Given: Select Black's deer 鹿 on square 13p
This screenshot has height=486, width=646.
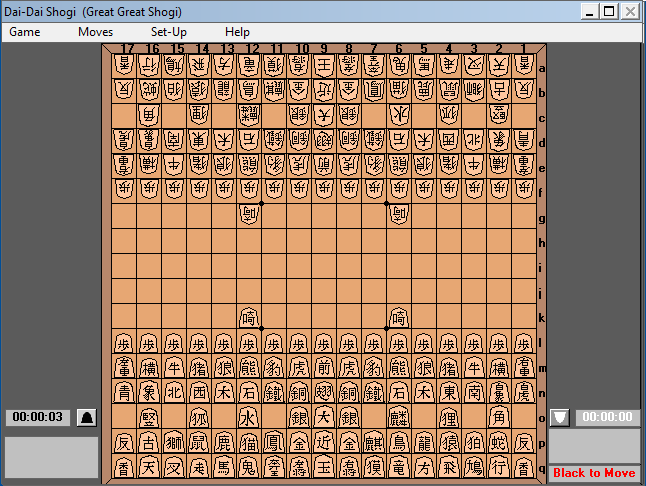Looking at the screenshot, I should click(x=224, y=442).
